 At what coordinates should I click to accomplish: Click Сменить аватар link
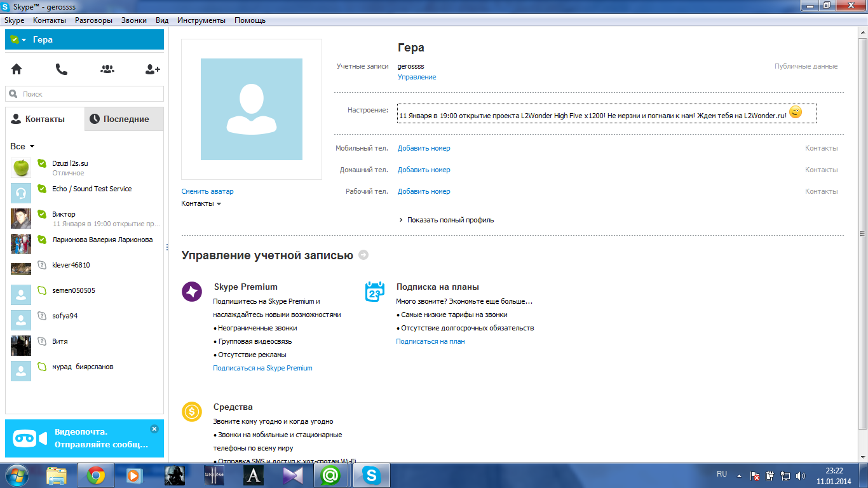[x=207, y=191]
